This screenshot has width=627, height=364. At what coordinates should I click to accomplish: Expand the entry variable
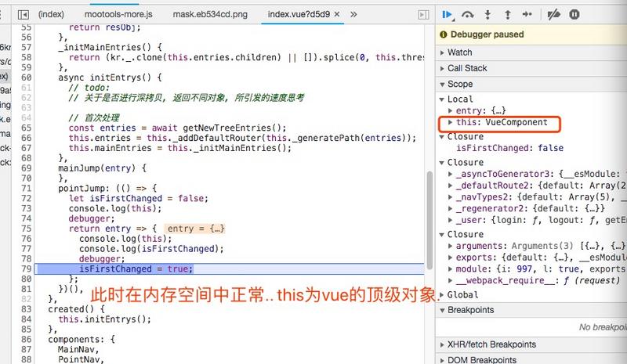pyautogui.click(x=450, y=110)
